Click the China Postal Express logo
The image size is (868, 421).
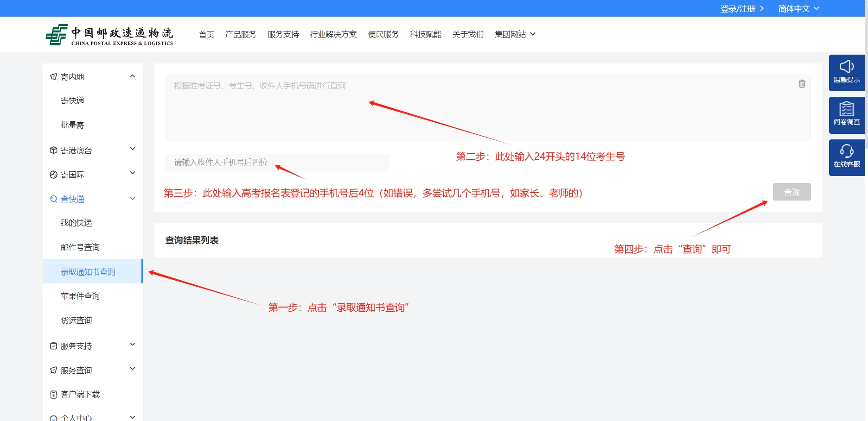[109, 35]
